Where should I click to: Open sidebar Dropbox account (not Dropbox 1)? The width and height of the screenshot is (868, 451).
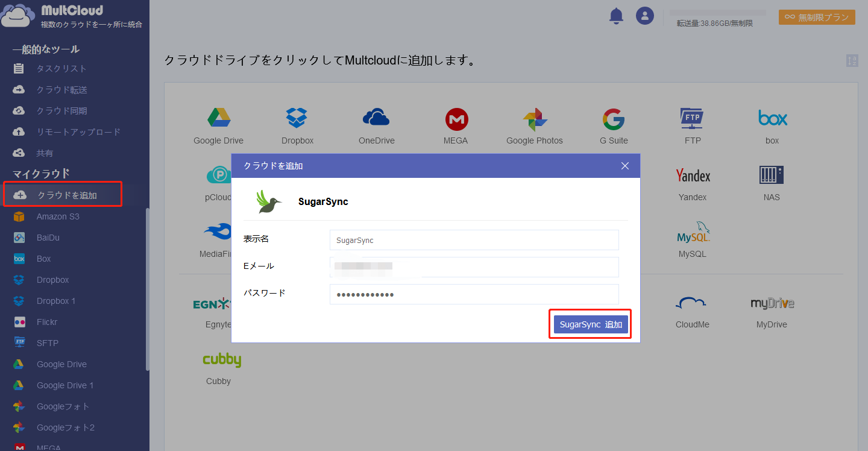pos(52,280)
